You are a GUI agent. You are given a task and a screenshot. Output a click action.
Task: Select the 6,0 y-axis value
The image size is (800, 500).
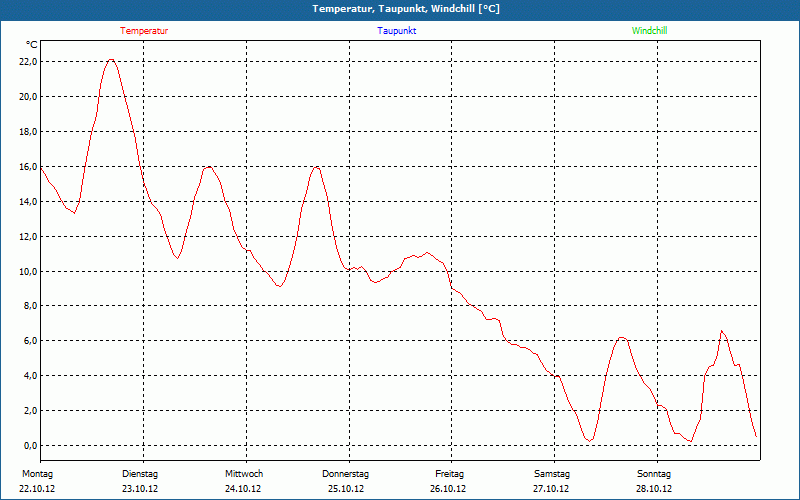tap(30, 340)
